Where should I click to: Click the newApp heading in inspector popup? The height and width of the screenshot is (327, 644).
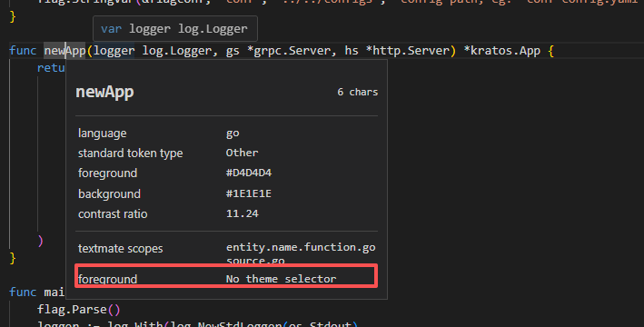pyautogui.click(x=104, y=92)
